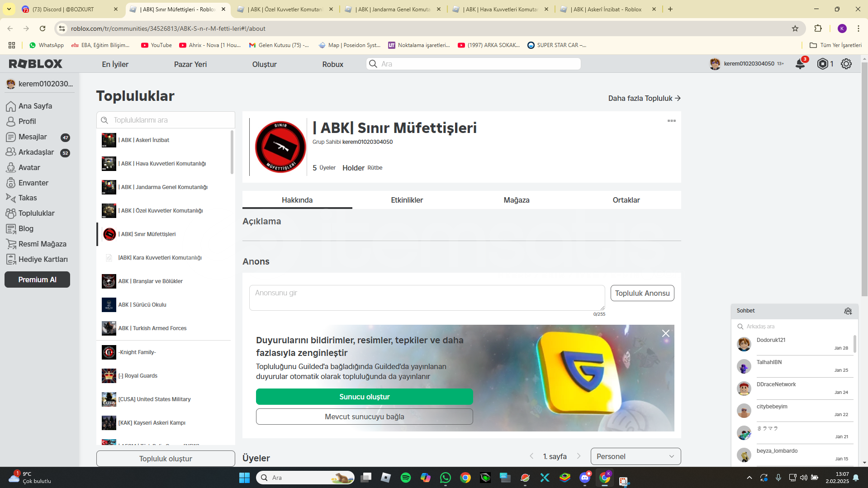Click the community list scrollbar
The height and width of the screenshot is (488, 868).
click(x=232, y=152)
